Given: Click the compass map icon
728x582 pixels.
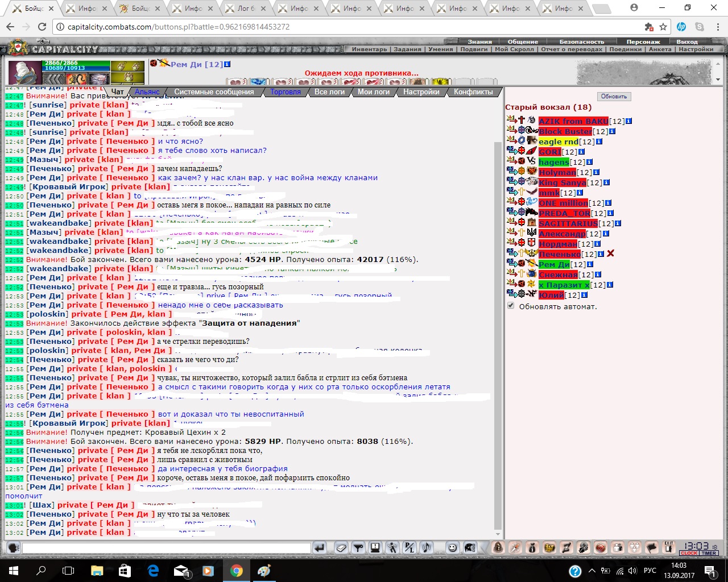Looking at the screenshot, I should (515, 548).
